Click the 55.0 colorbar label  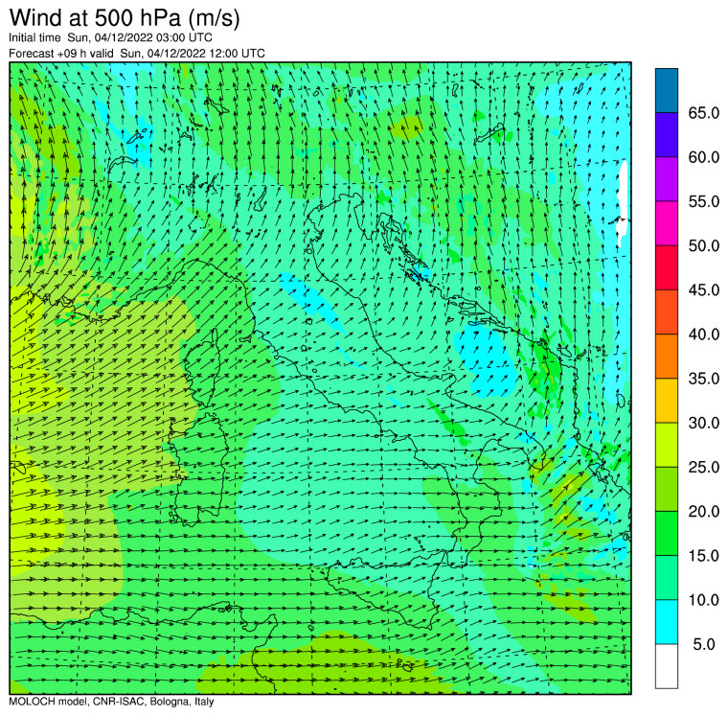[704, 201]
